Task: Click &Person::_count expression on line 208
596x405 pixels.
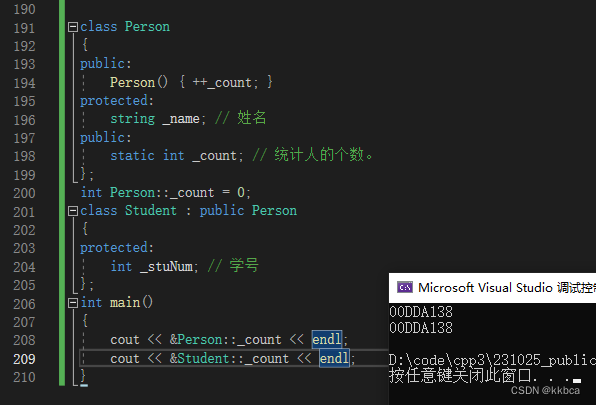Action: click(225, 339)
